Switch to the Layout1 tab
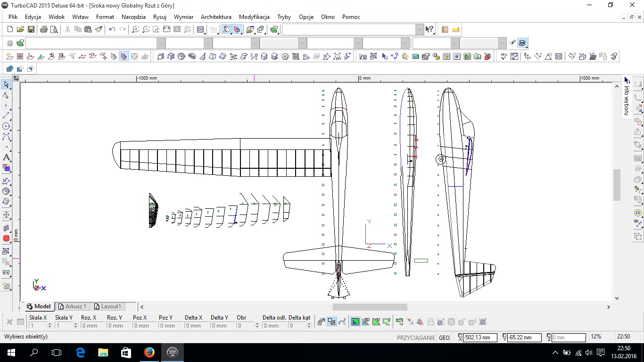This screenshot has height=362, width=644. pos(108,306)
